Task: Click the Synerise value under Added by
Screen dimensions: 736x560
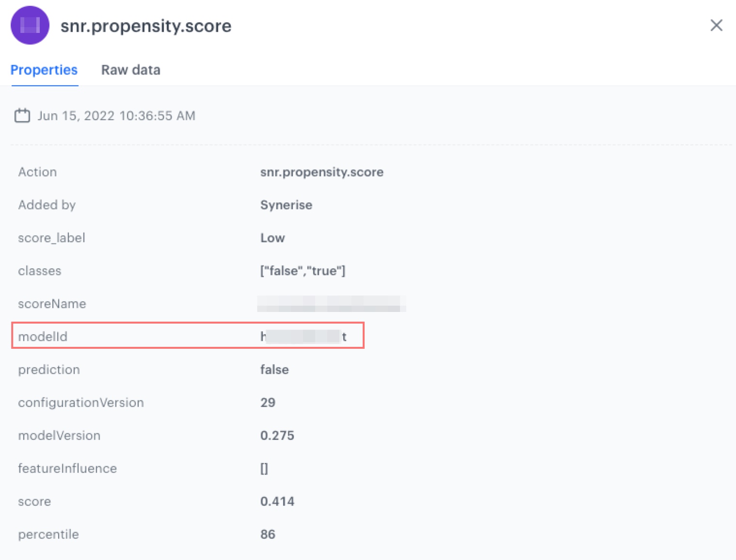Action: pos(286,205)
